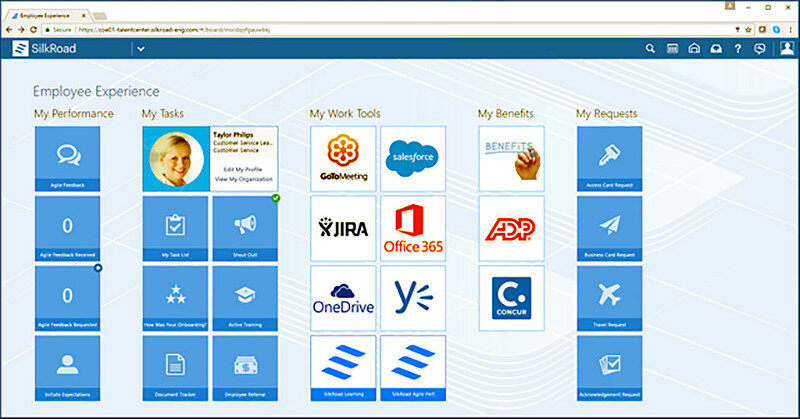Click the View My Organization link
The height and width of the screenshot is (419, 800).
click(x=241, y=178)
